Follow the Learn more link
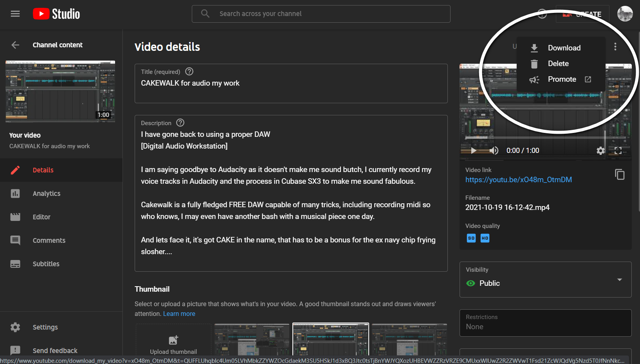 pos(179,314)
